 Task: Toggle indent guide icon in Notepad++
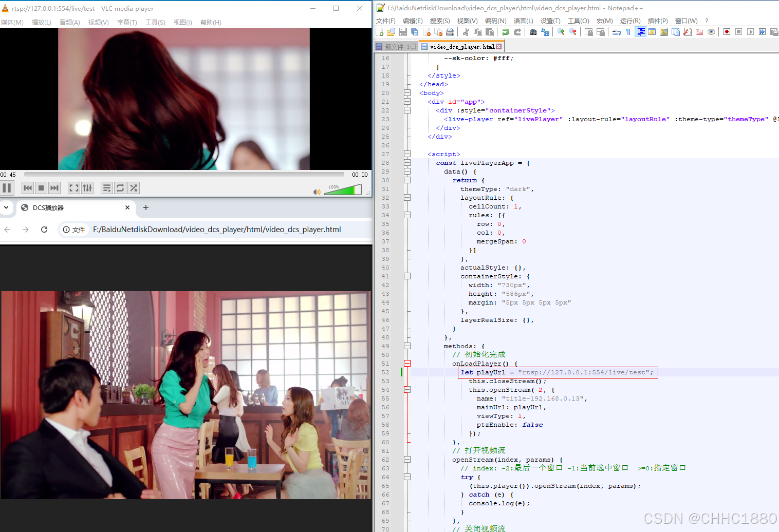pyautogui.click(x=641, y=32)
